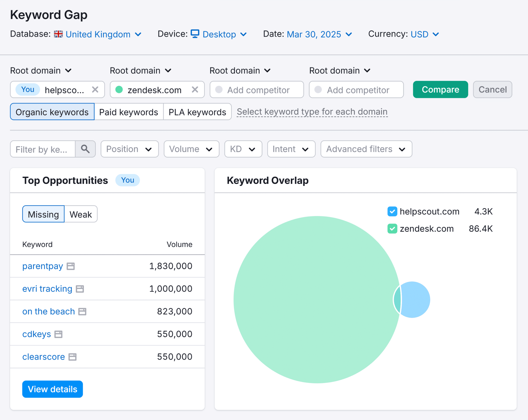Open SERP icon next to parentpay

(x=71, y=266)
